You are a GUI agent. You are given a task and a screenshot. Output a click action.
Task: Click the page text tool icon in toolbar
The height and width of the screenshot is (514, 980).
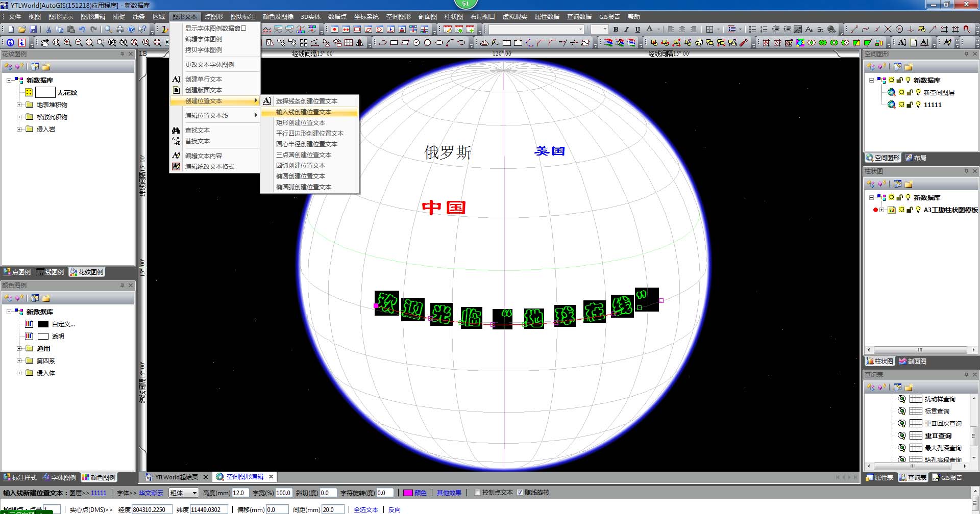point(913,43)
